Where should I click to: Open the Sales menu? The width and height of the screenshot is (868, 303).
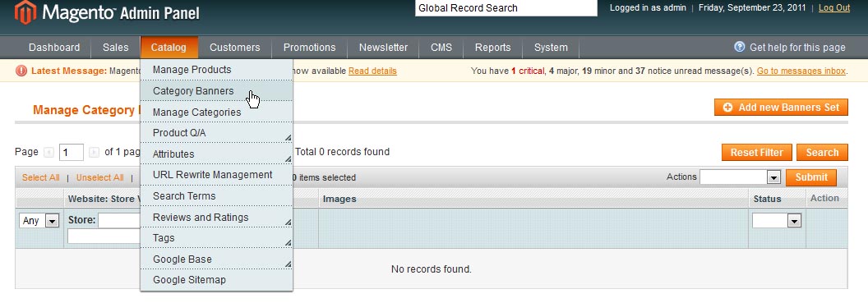click(x=115, y=48)
